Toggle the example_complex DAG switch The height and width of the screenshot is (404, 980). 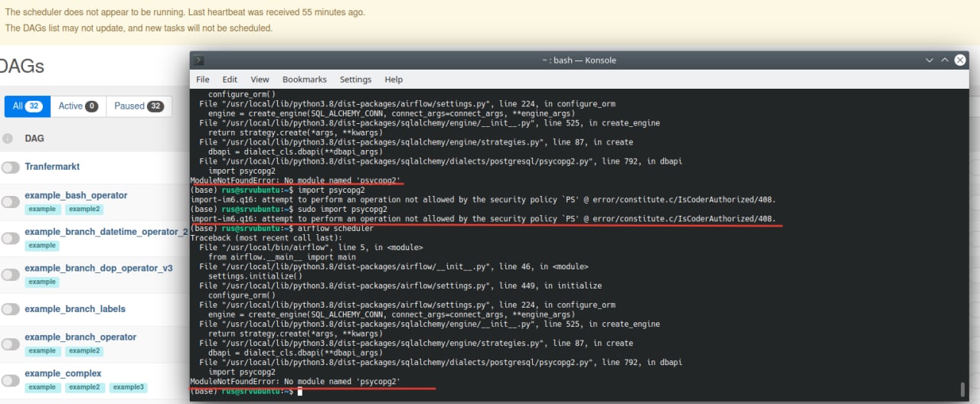(x=10, y=380)
